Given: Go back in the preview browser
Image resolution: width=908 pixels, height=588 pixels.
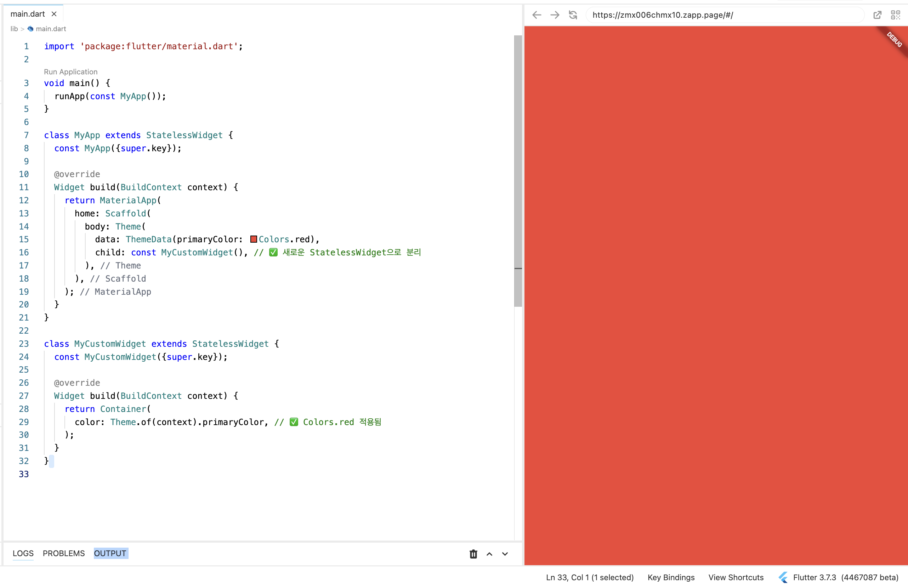Looking at the screenshot, I should click(x=537, y=15).
